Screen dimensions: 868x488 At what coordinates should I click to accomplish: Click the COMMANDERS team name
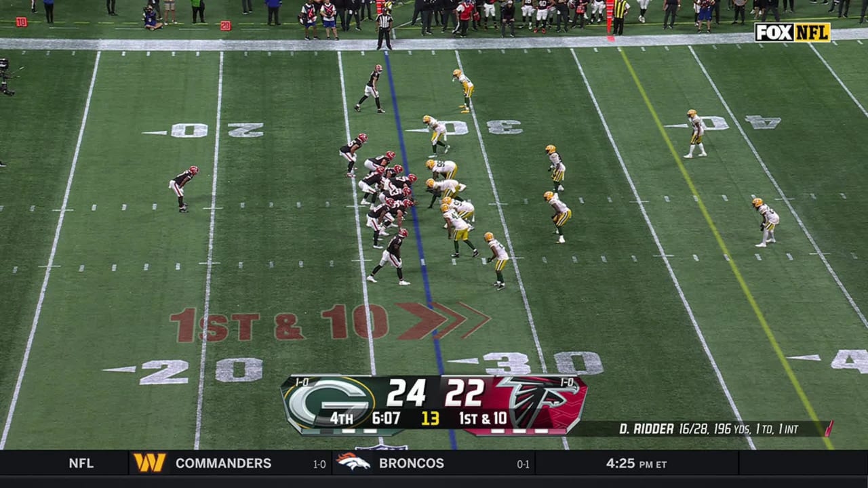[x=223, y=464]
